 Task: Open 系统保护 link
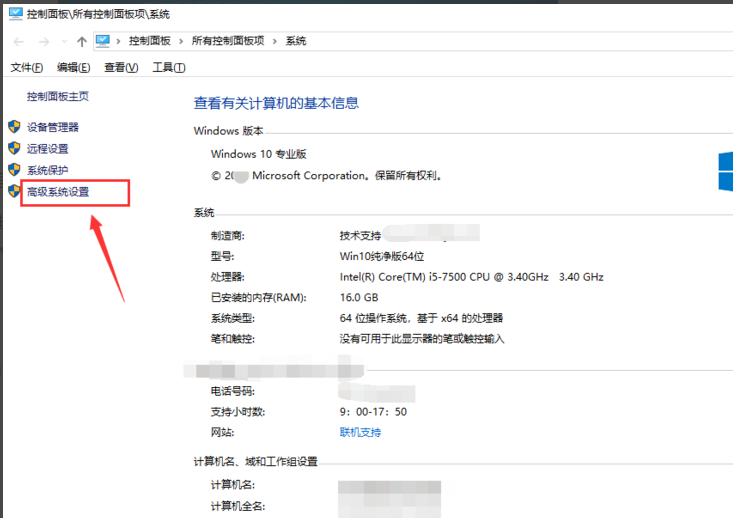tap(48, 170)
